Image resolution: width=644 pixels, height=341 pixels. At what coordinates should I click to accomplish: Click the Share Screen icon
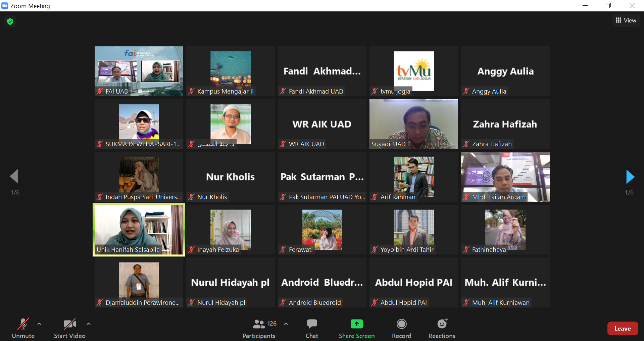point(356,324)
